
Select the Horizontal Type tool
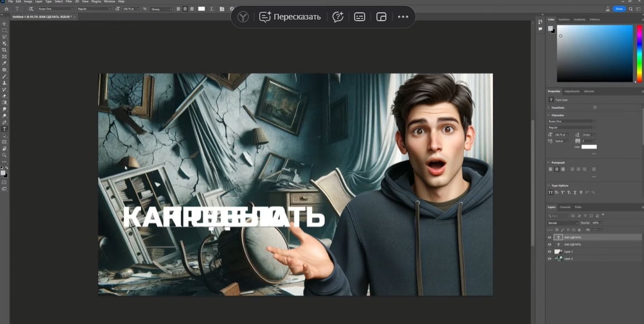tap(4, 129)
